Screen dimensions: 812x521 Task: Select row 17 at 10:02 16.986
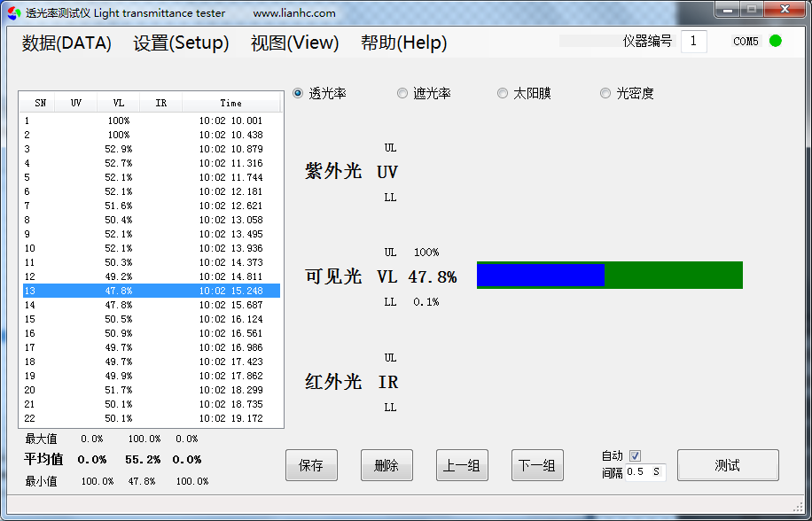[152, 347]
